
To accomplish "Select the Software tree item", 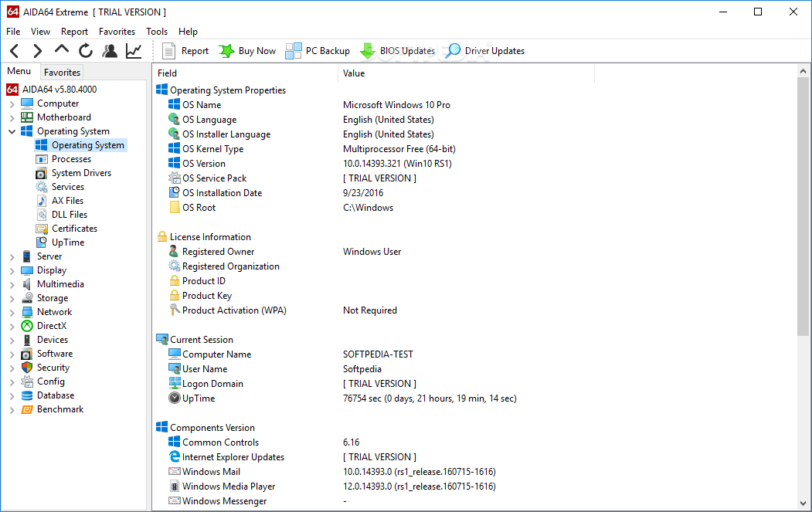I will click(55, 354).
